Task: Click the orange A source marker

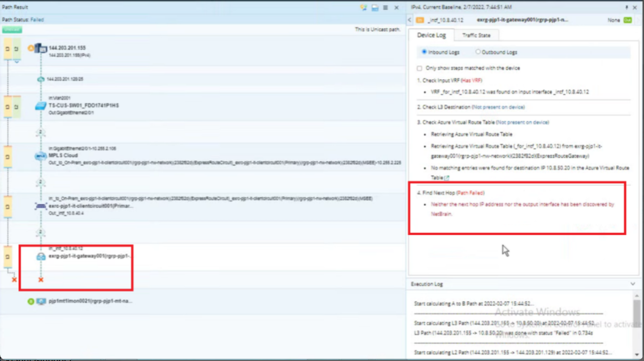Action: coord(30,48)
